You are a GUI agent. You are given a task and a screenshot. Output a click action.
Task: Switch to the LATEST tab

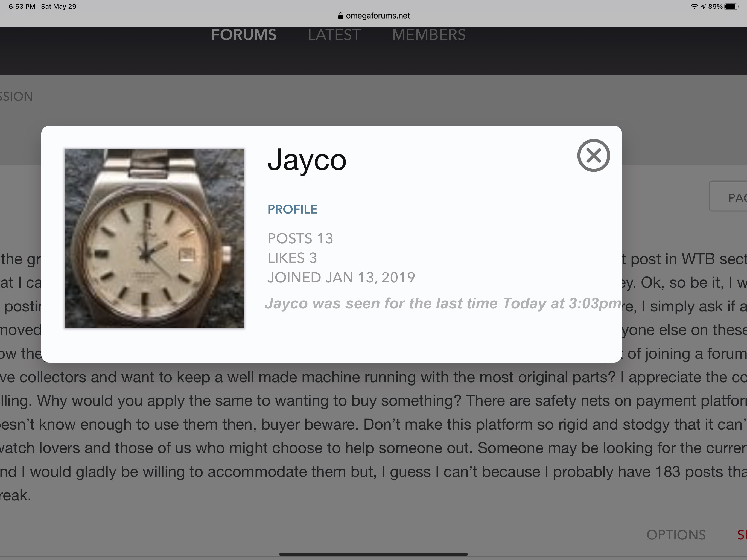(x=334, y=35)
